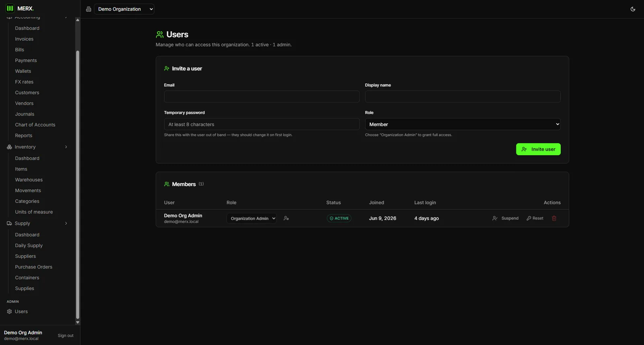Click the key icon on Reset

[x=529, y=218]
